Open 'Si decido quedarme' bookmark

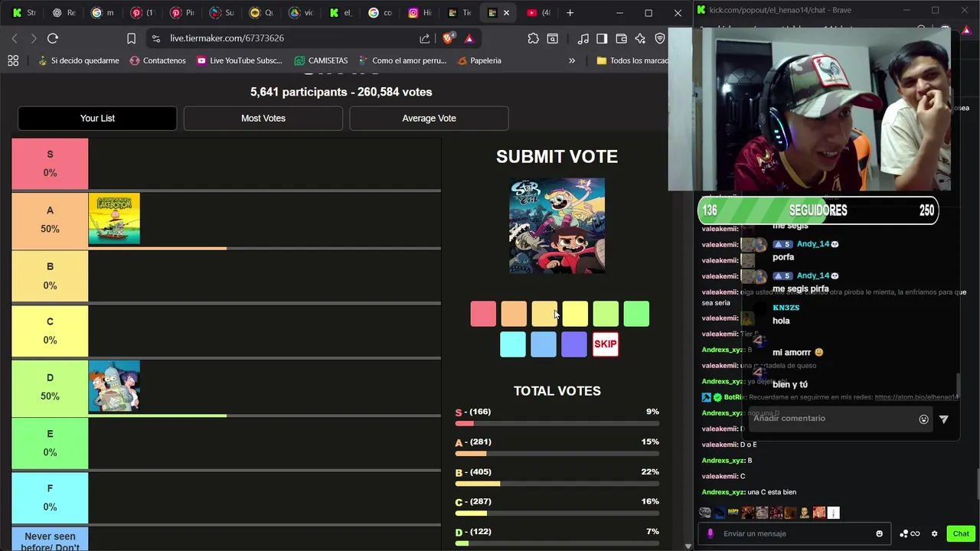tap(78, 60)
